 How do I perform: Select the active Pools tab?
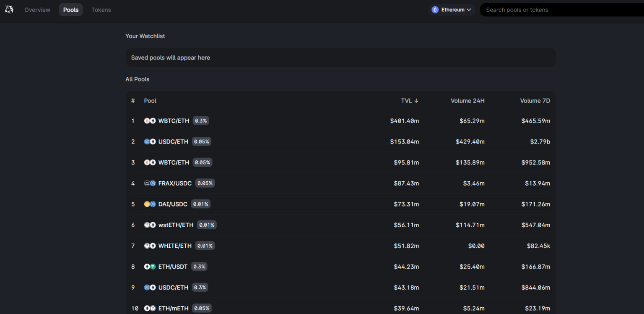(x=71, y=10)
